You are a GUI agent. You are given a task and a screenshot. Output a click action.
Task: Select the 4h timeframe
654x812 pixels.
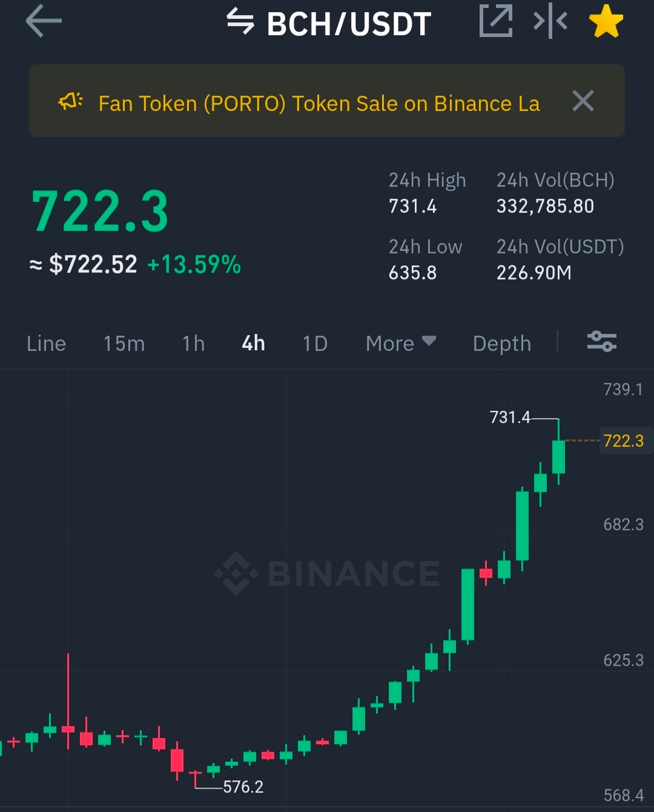[254, 344]
